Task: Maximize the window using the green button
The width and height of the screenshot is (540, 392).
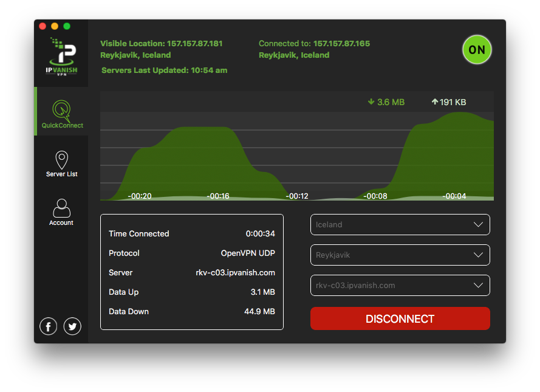Action: [67, 26]
